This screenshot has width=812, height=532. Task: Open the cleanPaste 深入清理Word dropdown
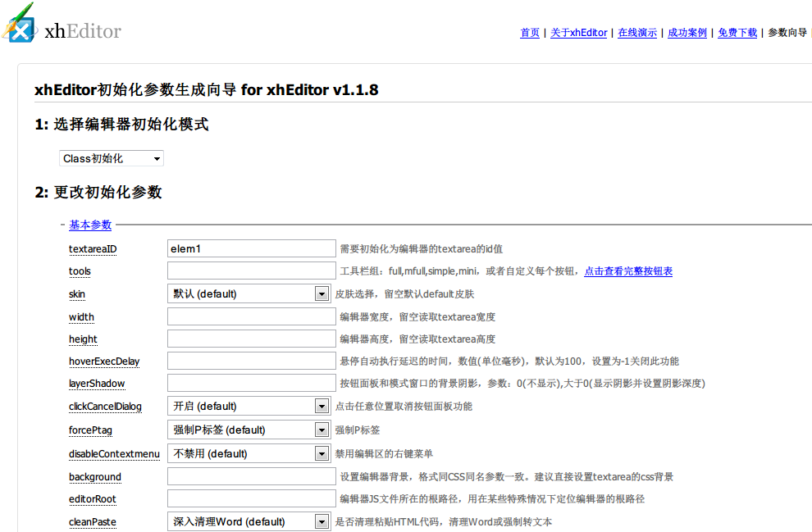point(249,521)
